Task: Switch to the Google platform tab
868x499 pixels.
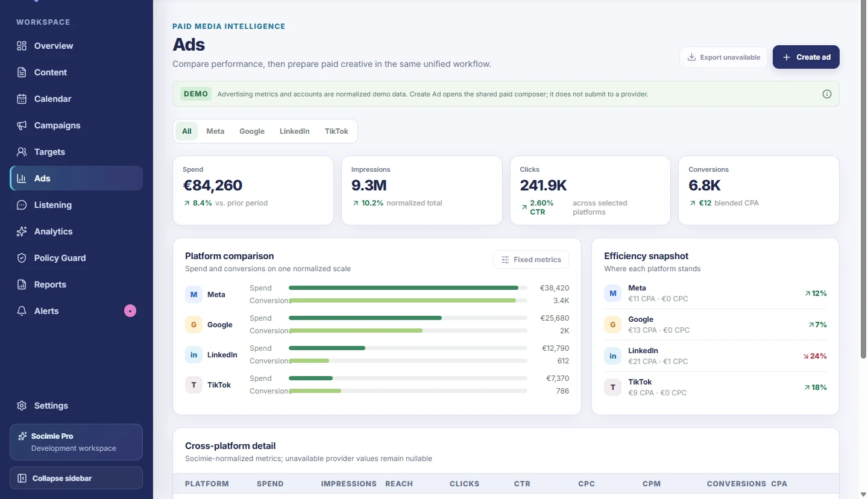Action: pyautogui.click(x=252, y=131)
